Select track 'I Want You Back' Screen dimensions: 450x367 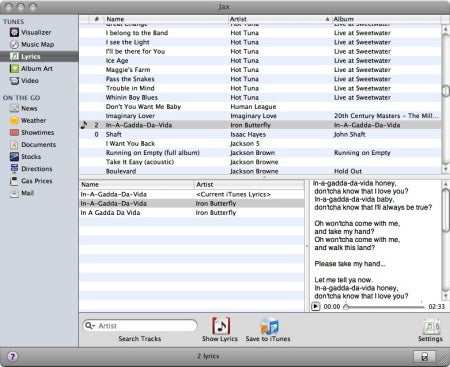[x=260, y=143]
